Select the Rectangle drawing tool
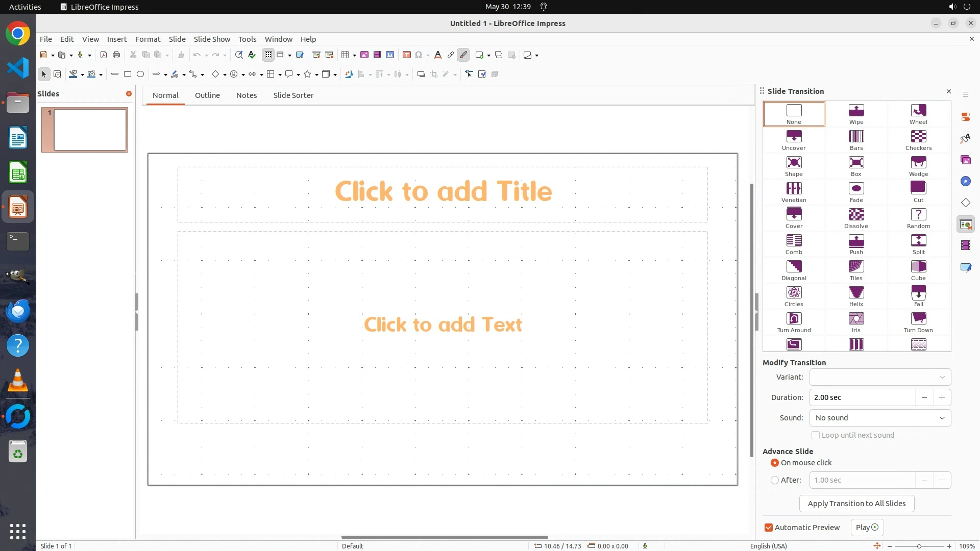 (x=128, y=74)
